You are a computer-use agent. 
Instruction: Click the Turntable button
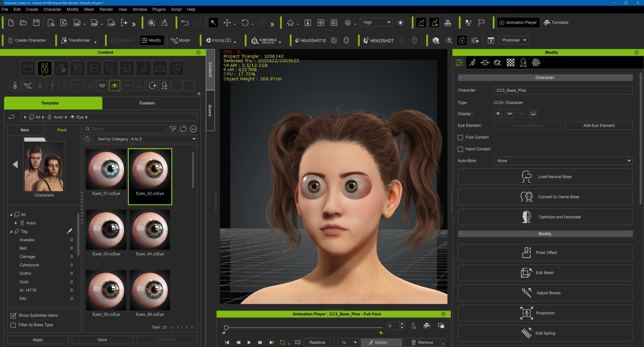coord(556,23)
